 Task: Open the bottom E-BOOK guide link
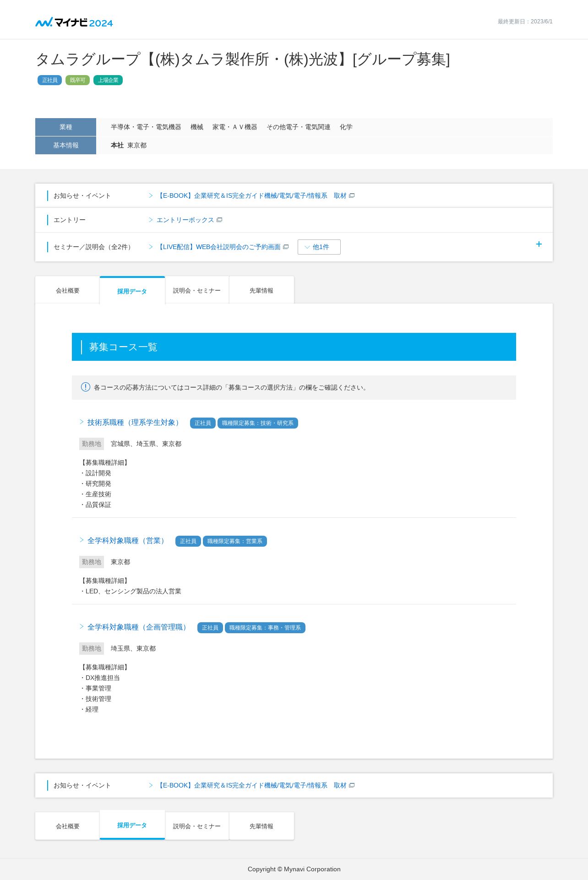pos(251,785)
